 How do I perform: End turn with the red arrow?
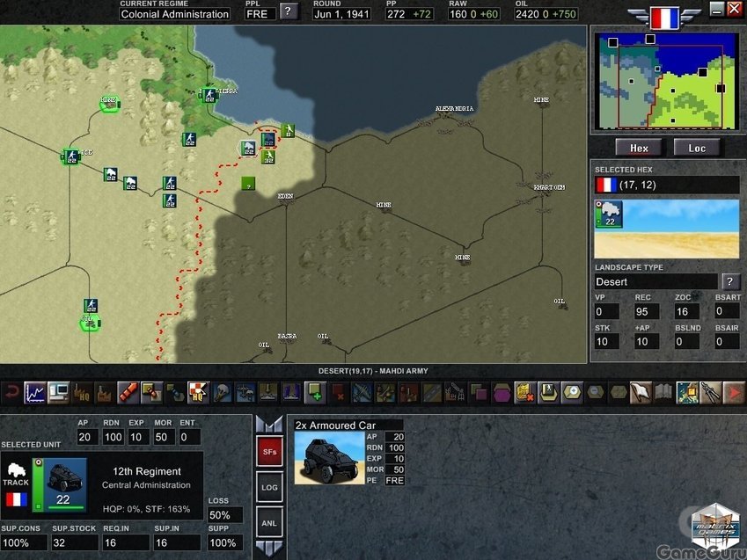click(x=734, y=393)
